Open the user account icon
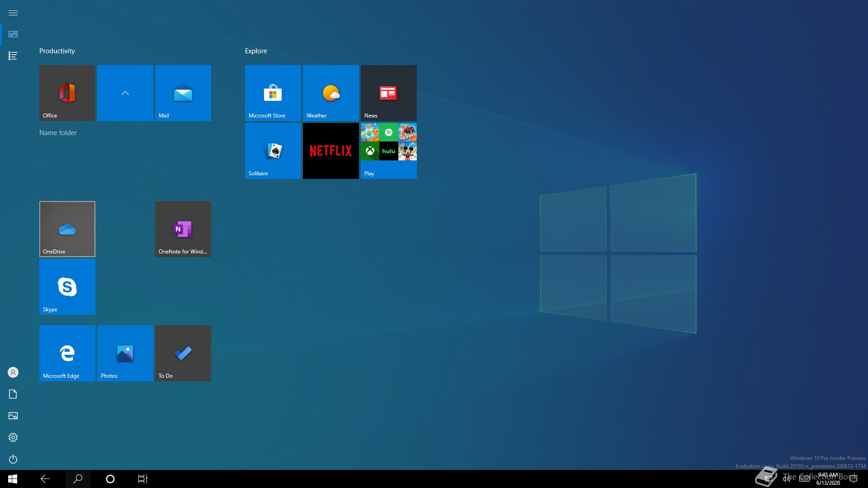868x488 pixels. click(13, 372)
